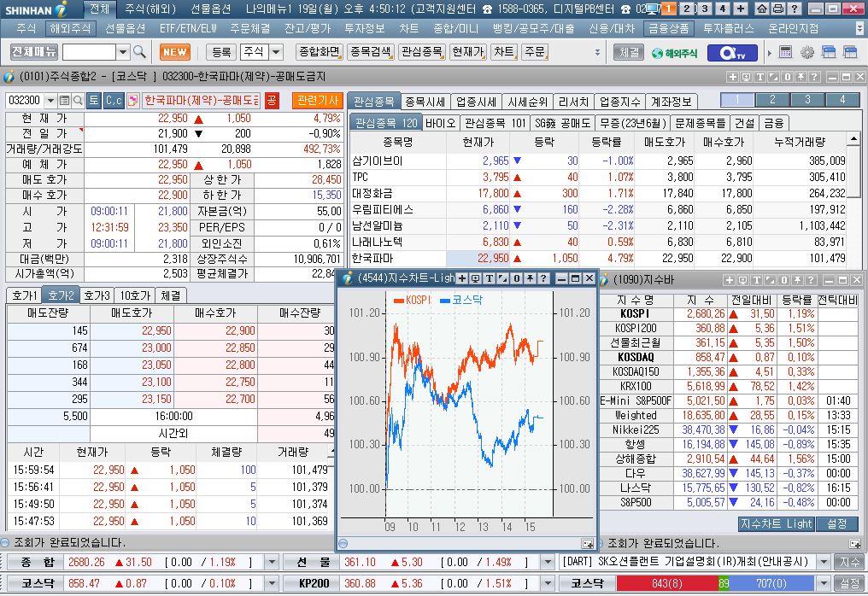Open 투자정보 in the main menu bar
868x596 pixels.
pyautogui.click(x=364, y=28)
